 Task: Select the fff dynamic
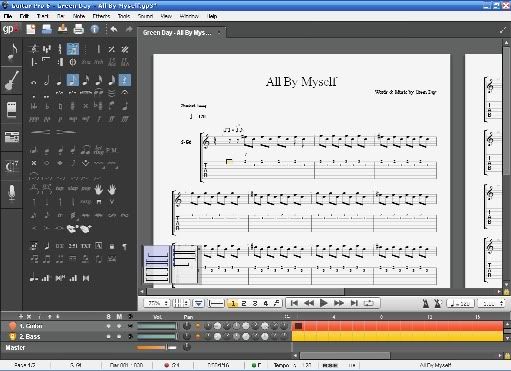(x=125, y=119)
